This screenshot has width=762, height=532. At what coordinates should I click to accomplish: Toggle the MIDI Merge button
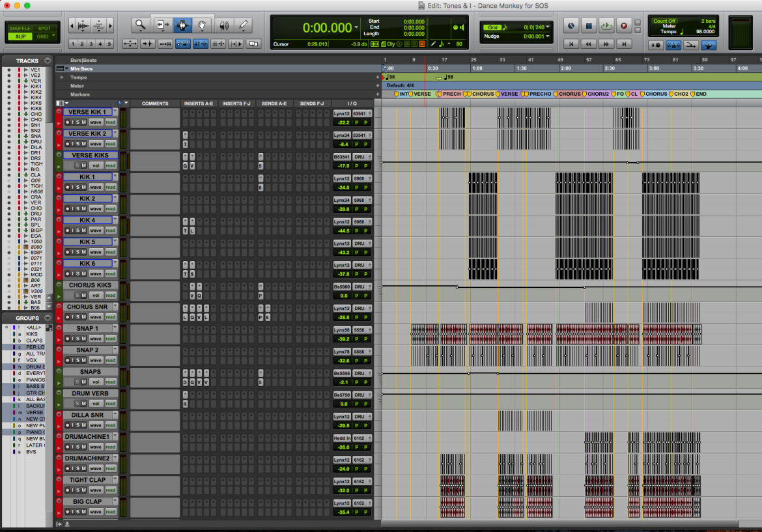click(x=690, y=45)
